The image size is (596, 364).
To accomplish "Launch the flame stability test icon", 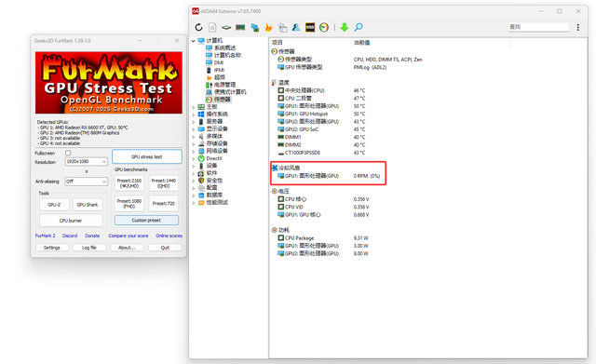I will pos(268,27).
